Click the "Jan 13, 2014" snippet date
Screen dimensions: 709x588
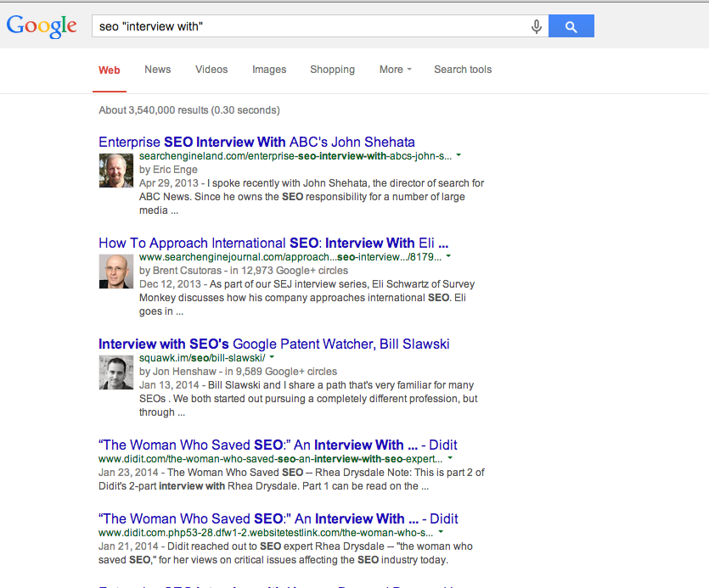pyautogui.click(x=169, y=385)
